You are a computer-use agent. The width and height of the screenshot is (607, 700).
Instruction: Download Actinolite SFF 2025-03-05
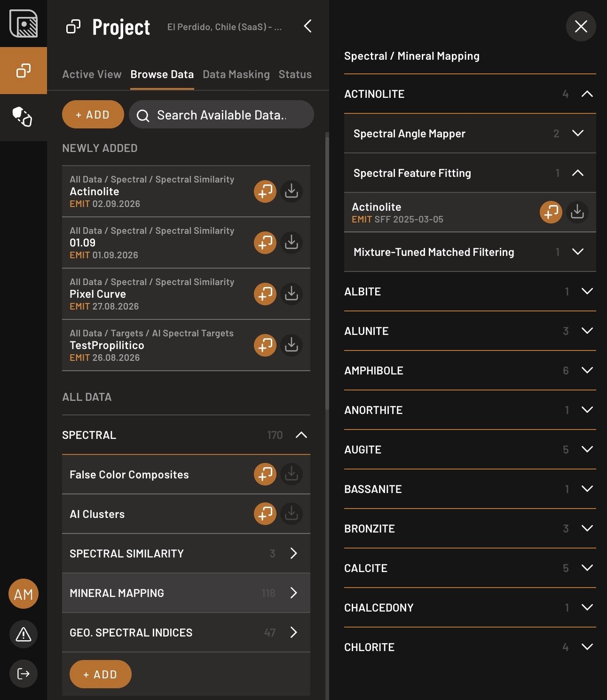[577, 212]
